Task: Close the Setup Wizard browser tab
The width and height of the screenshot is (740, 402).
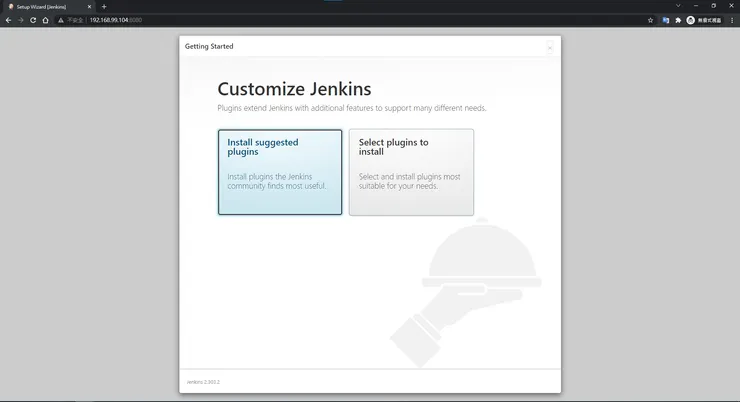Action: point(89,7)
